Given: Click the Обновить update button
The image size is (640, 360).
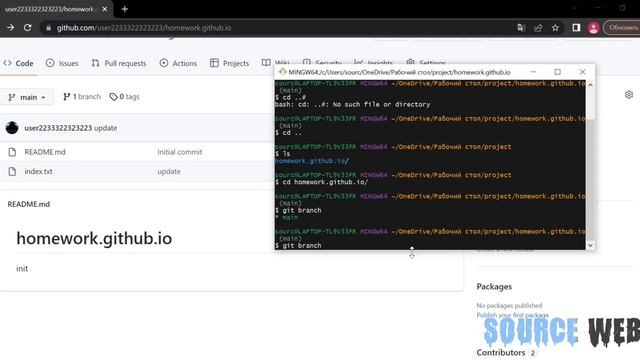Looking at the screenshot, I should pos(622,28).
